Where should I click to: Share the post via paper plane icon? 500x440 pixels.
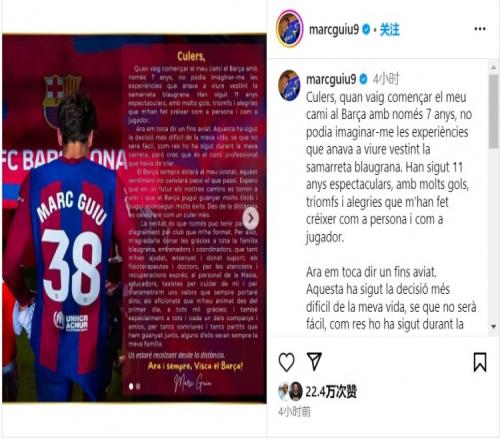click(x=314, y=361)
